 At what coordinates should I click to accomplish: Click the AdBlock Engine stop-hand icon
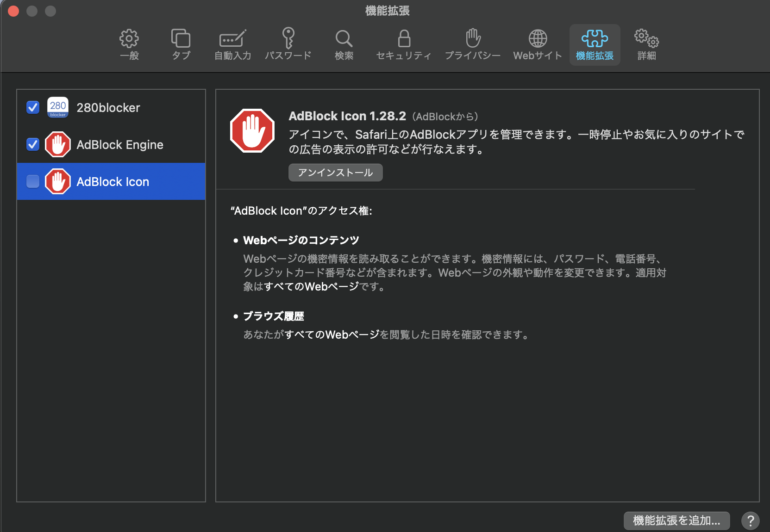coord(58,144)
